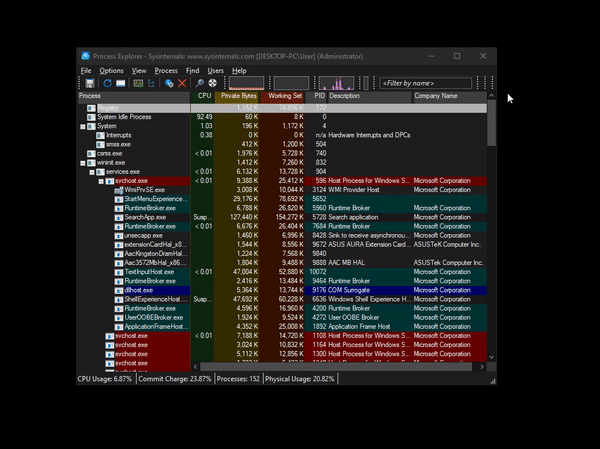Open the View menu
The image size is (600, 449).
tap(139, 70)
